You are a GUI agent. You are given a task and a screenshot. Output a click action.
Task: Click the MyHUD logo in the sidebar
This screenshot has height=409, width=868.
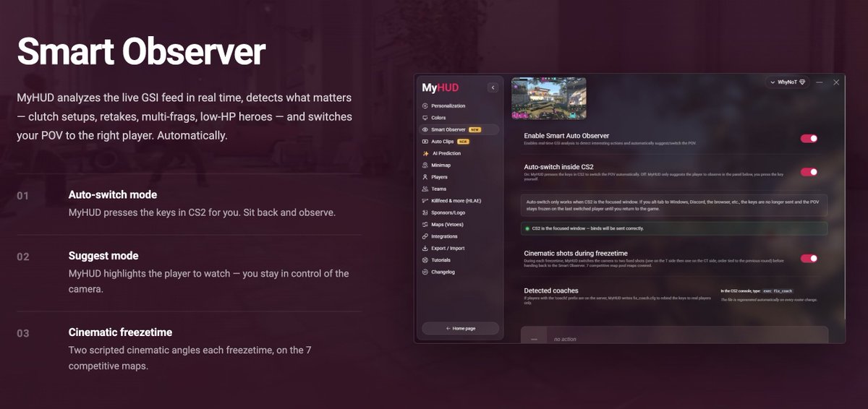tap(440, 87)
